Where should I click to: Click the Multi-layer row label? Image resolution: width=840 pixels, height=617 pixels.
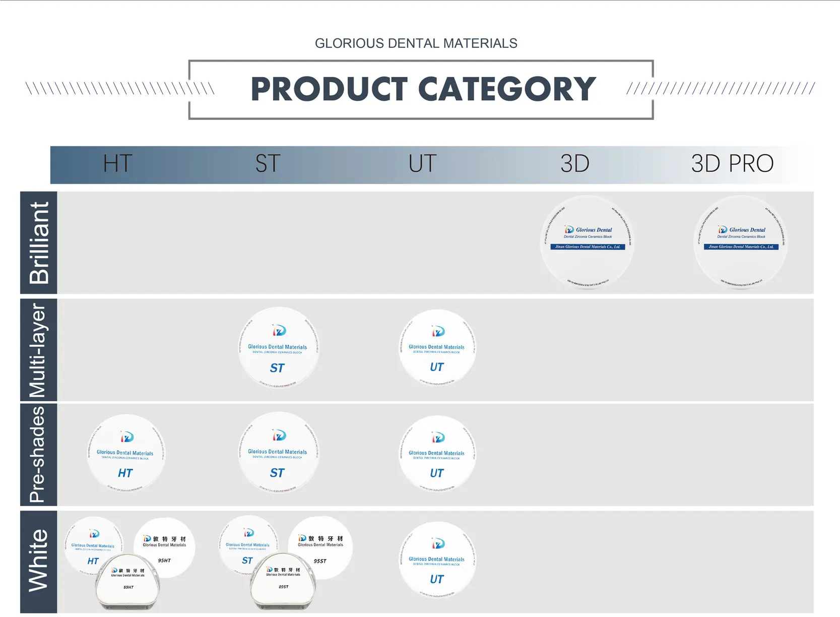[x=39, y=350]
